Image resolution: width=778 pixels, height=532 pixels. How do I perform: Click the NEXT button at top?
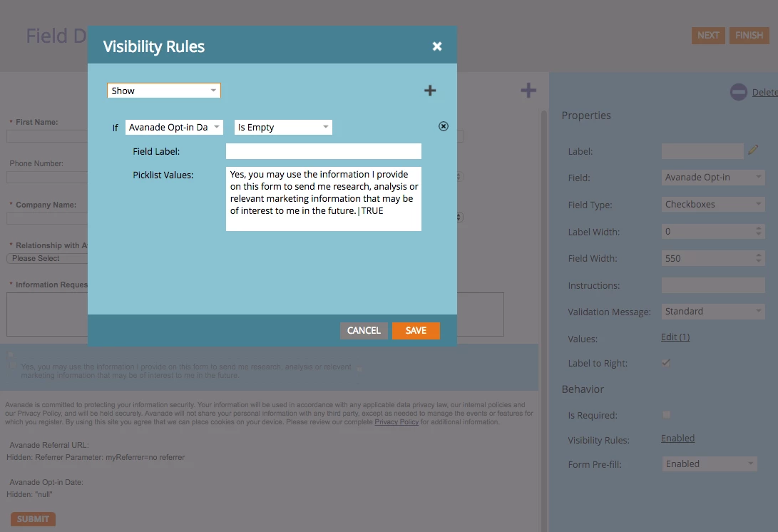708,35
